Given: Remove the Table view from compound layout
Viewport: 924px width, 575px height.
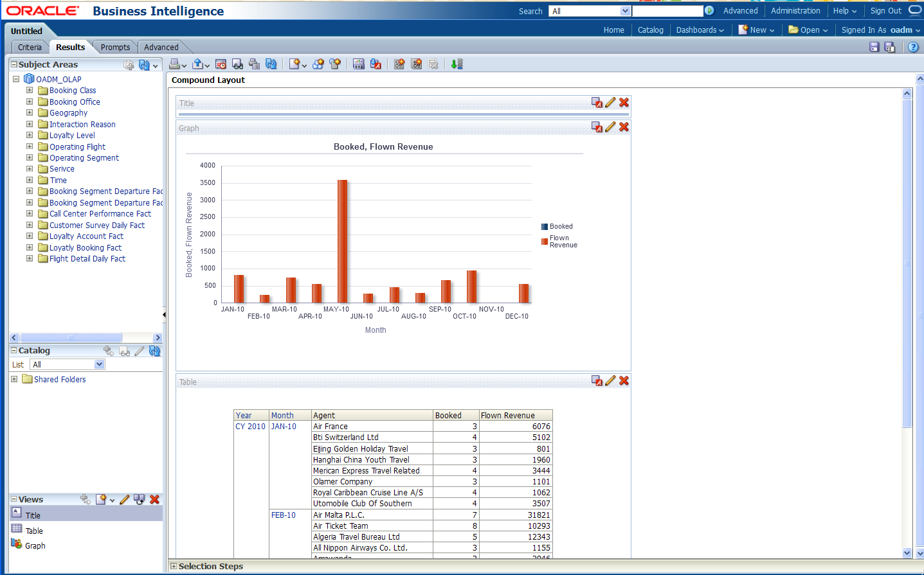Looking at the screenshot, I should 624,381.
